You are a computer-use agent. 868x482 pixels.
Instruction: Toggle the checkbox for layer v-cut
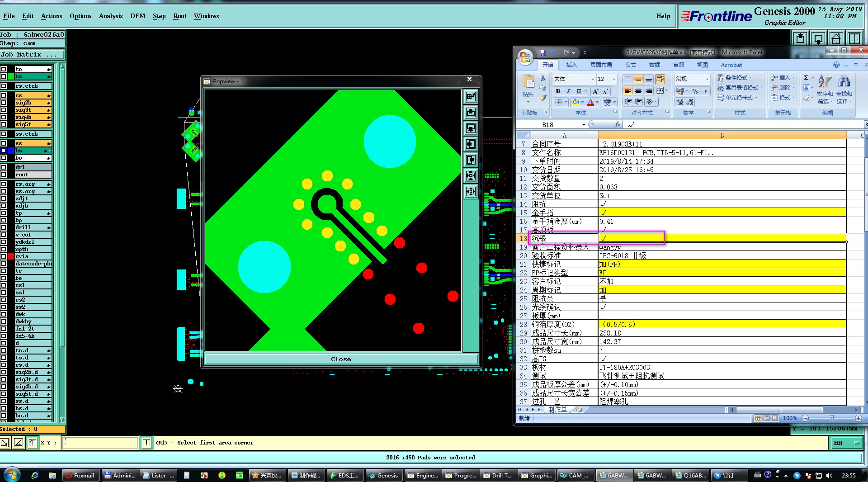4,235
